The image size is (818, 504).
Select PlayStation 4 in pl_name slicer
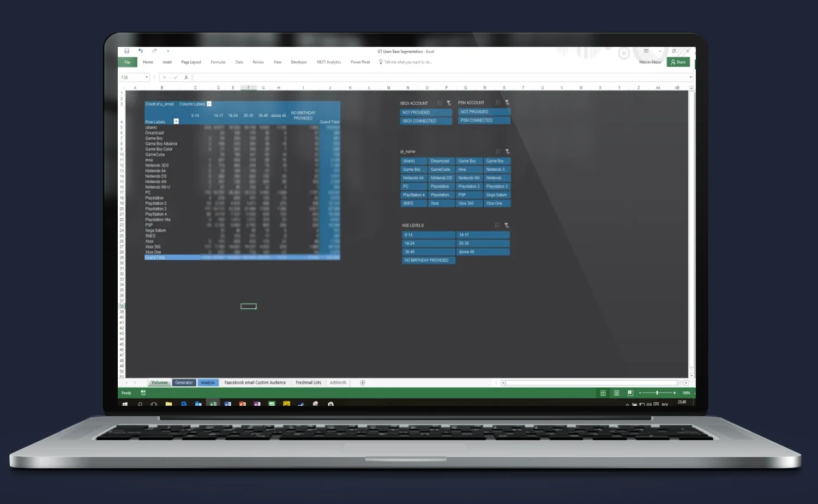tap(414, 195)
